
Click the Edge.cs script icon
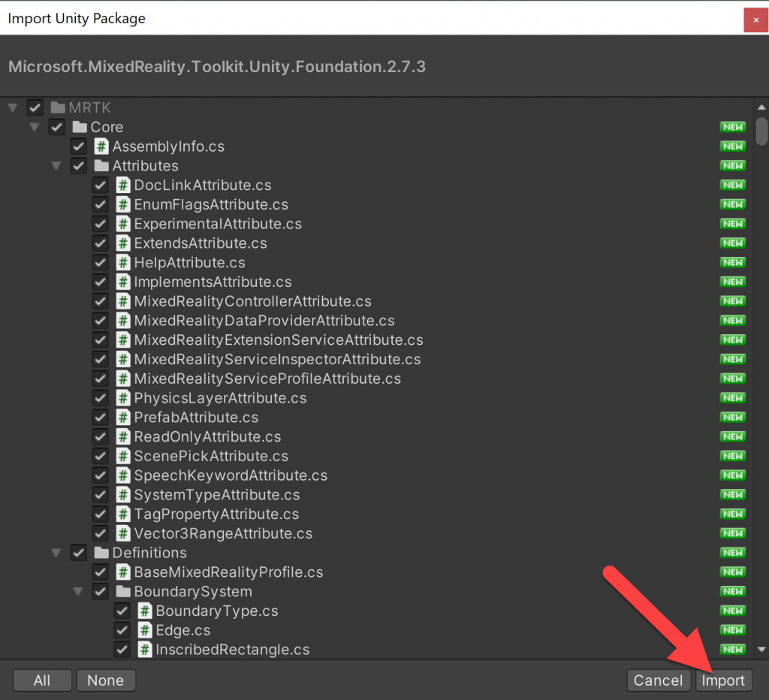[x=145, y=630]
